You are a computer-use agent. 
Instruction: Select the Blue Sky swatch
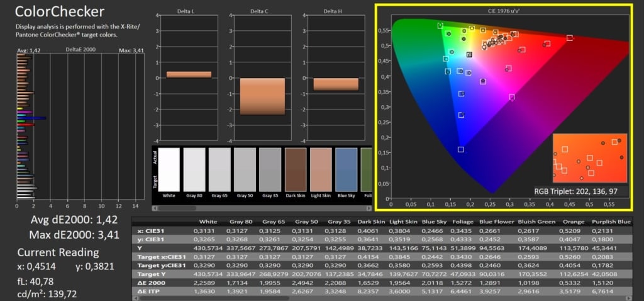pos(347,170)
